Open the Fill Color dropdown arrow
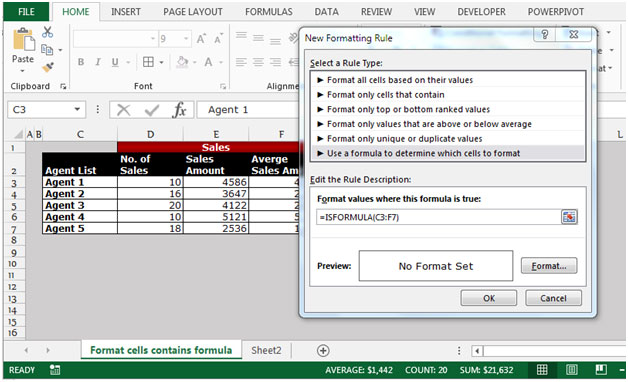This screenshot has height=382, width=628. pos(195,62)
